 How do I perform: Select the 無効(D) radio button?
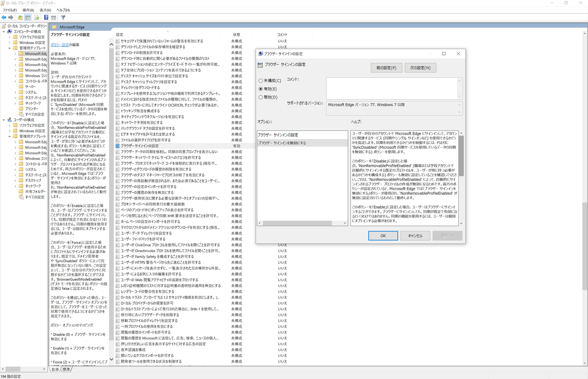coord(260,97)
